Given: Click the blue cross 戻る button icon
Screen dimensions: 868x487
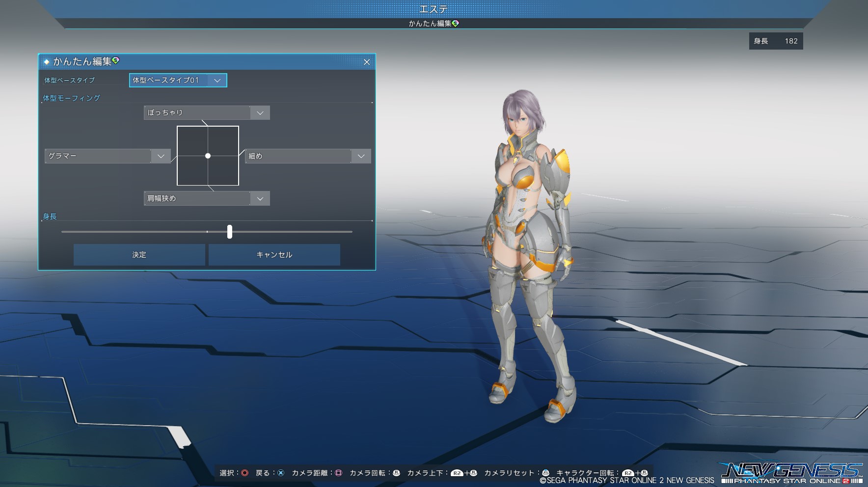Looking at the screenshot, I should pyautogui.click(x=281, y=473).
